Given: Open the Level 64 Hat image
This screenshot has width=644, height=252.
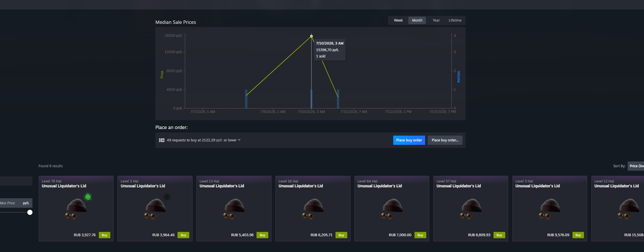Looking at the screenshot, I should point(392,209).
